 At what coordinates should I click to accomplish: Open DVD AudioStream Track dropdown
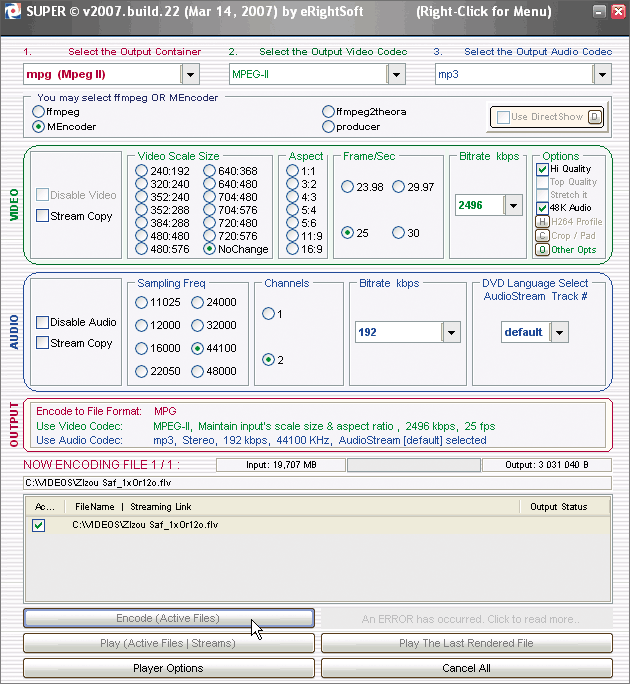coord(559,332)
